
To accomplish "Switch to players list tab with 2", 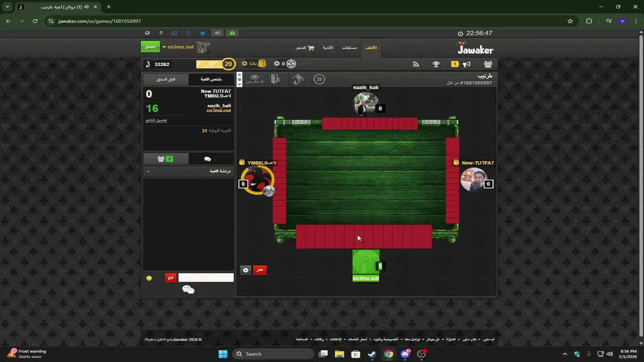I will click(x=166, y=159).
